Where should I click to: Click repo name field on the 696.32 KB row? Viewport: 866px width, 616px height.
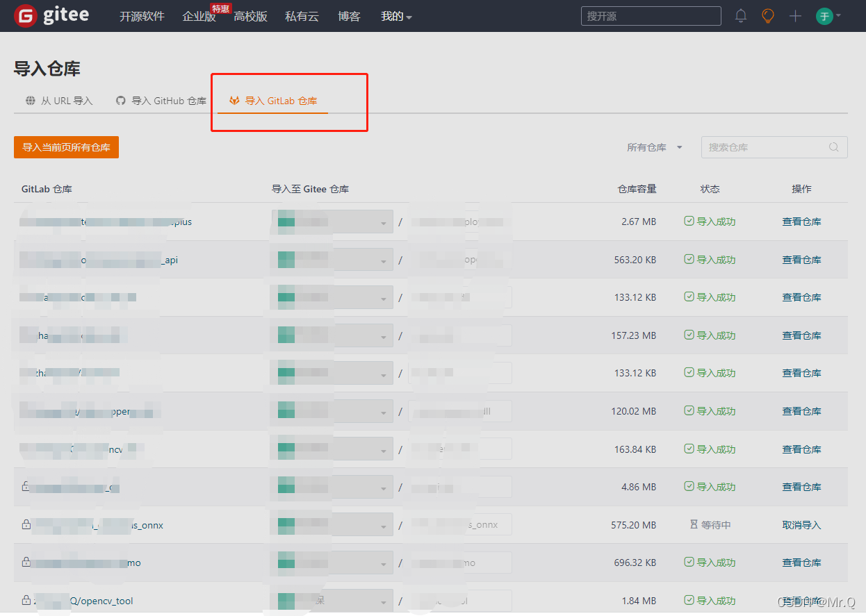pyautogui.click(x=460, y=563)
